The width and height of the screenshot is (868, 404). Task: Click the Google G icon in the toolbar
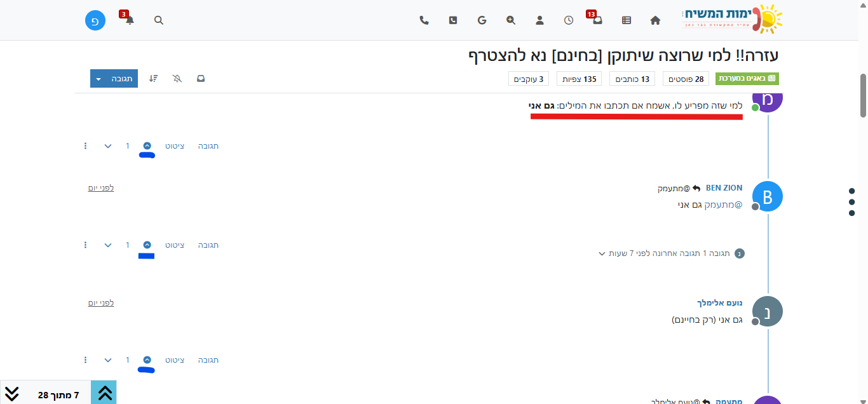point(482,20)
